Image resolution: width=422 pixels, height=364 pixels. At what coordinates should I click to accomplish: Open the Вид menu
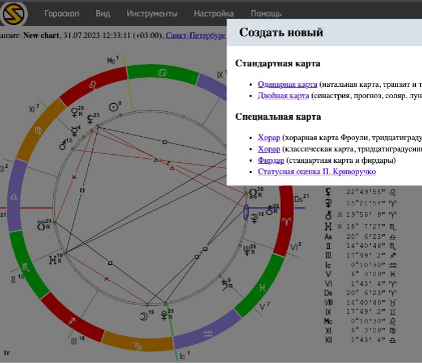[103, 14]
